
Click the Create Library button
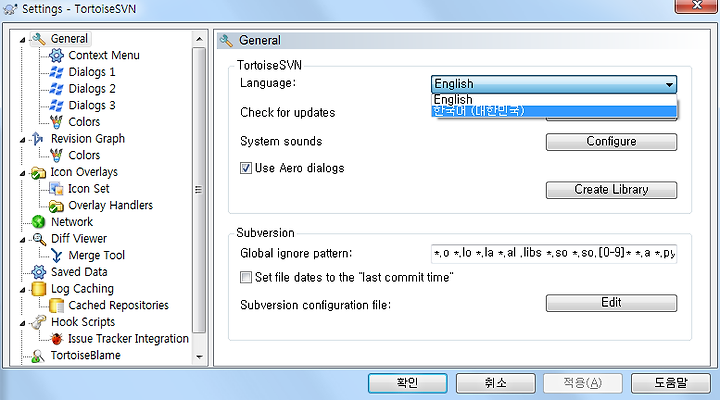(611, 190)
